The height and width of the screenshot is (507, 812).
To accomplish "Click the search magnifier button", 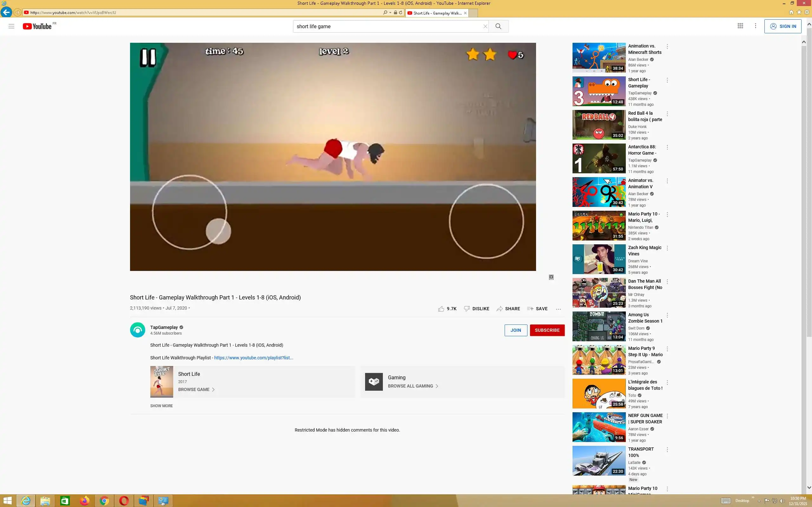I will pos(498,26).
